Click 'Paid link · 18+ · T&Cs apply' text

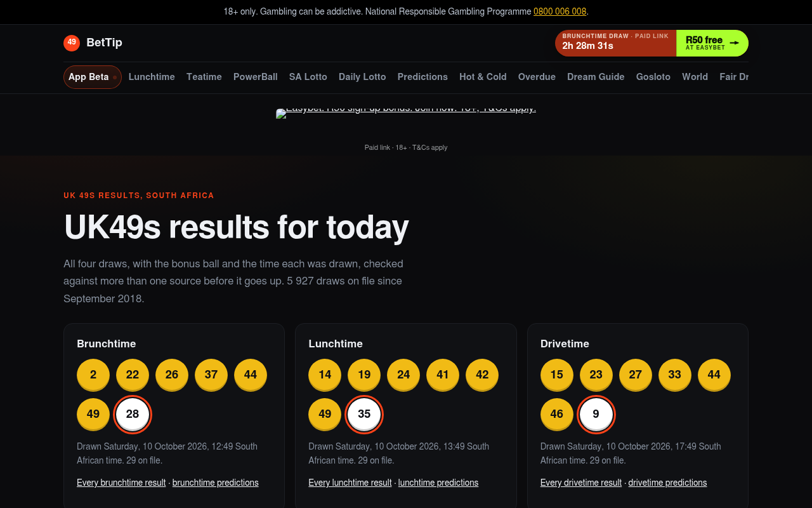pos(406,147)
